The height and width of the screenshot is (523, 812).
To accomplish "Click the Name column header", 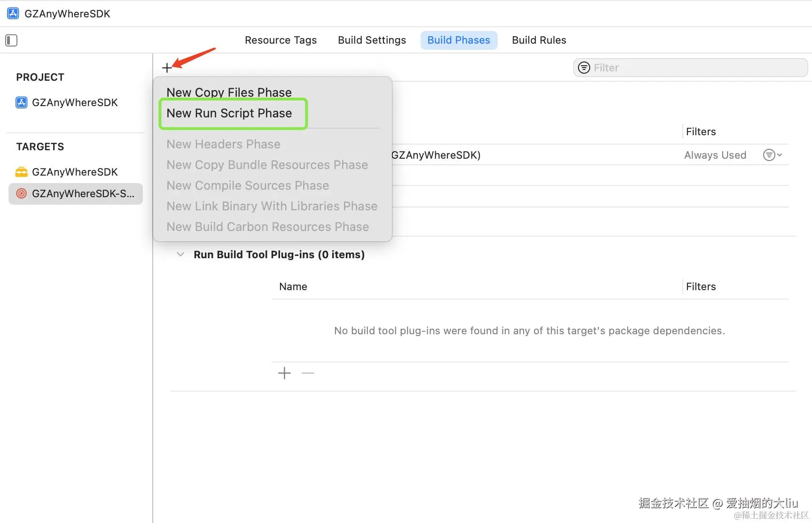I will coord(293,286).
